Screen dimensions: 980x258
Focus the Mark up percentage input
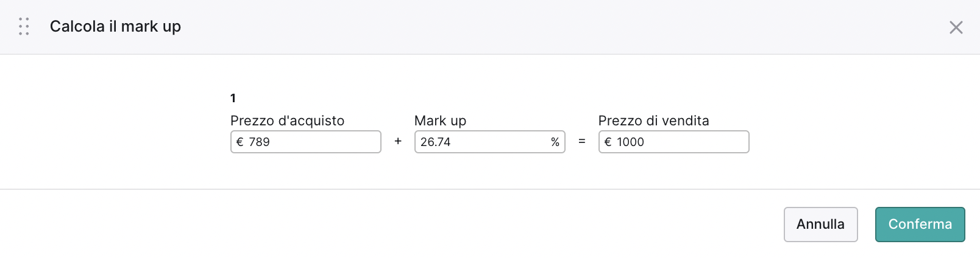point(490,142)
